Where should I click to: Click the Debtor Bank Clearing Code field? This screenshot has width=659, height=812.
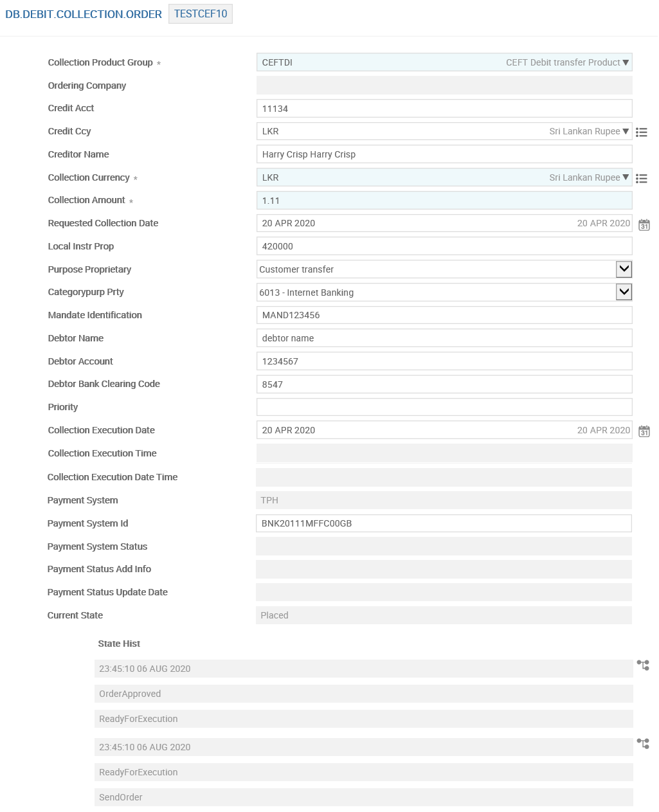point(444,384)
